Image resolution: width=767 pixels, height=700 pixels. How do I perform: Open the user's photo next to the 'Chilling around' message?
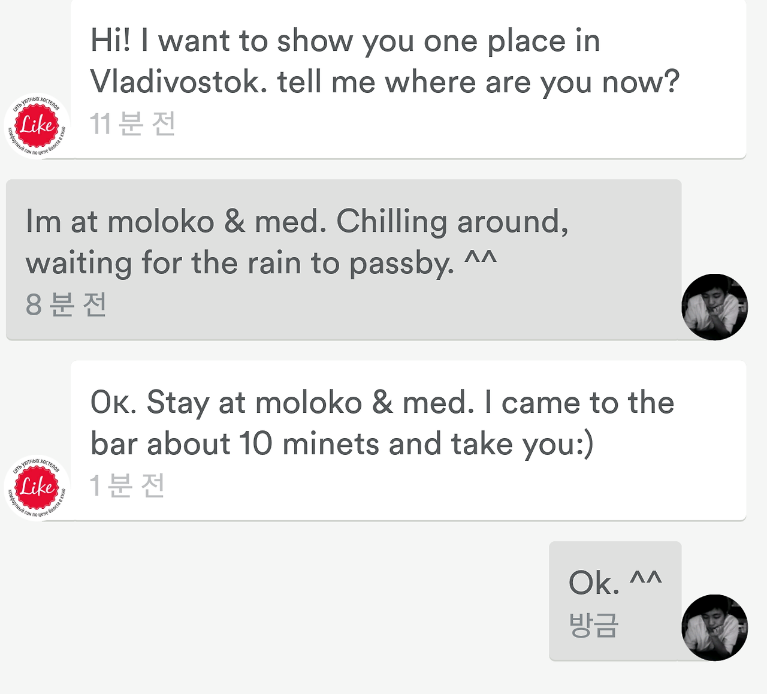click(x=714, y=307)
